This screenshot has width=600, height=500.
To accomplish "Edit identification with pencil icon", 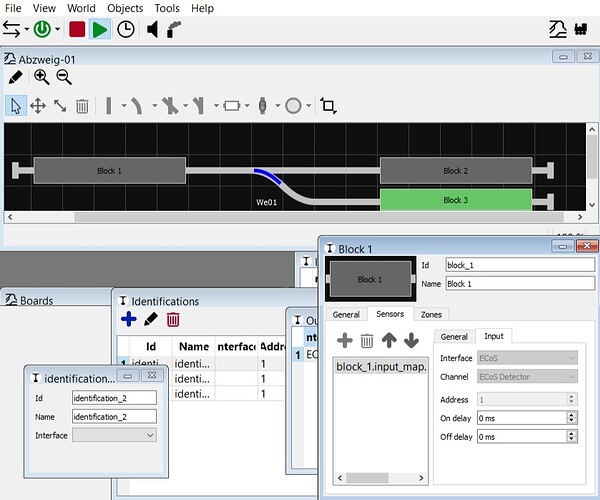I will click(151, 319).
